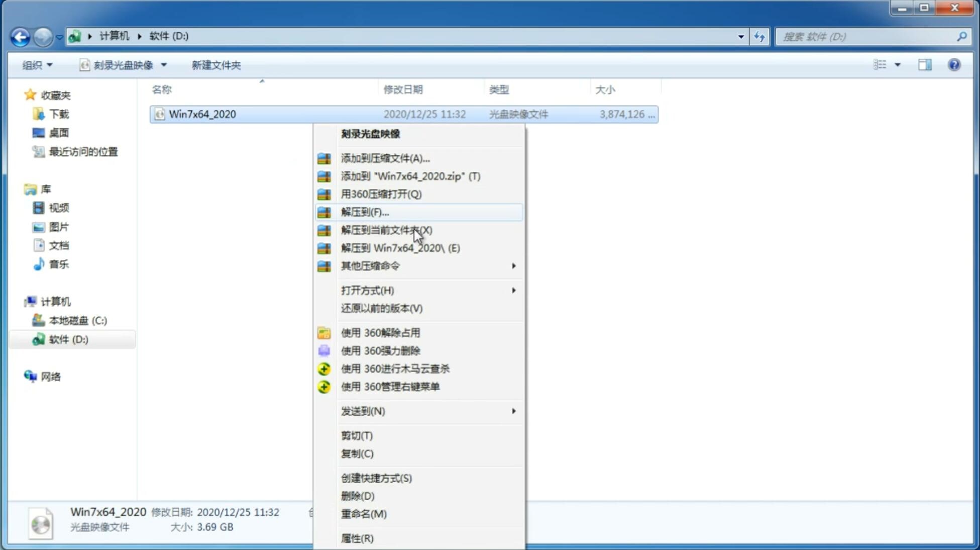Click 解压到当前文件夹 option
The height and width of the screenshot is (550, 980).
pyautogui.click(x=386, y=230)
